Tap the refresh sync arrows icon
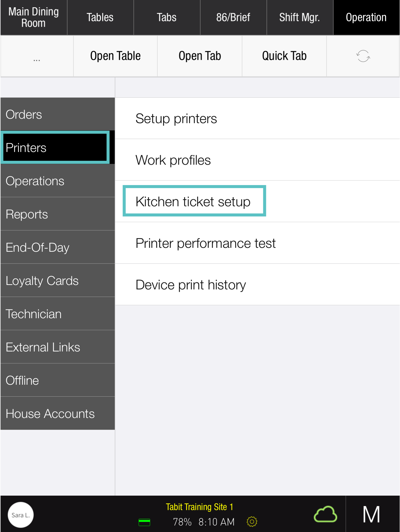 pos(363,56)
